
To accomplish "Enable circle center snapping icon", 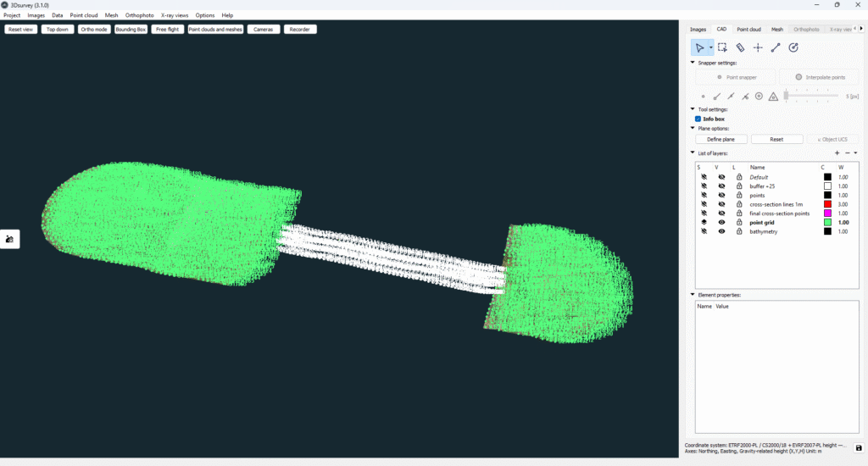I will pos(759,97).
